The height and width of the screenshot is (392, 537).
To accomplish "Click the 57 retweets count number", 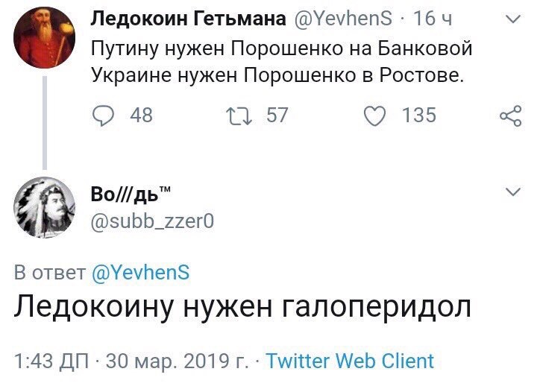I will pos(277,116).
